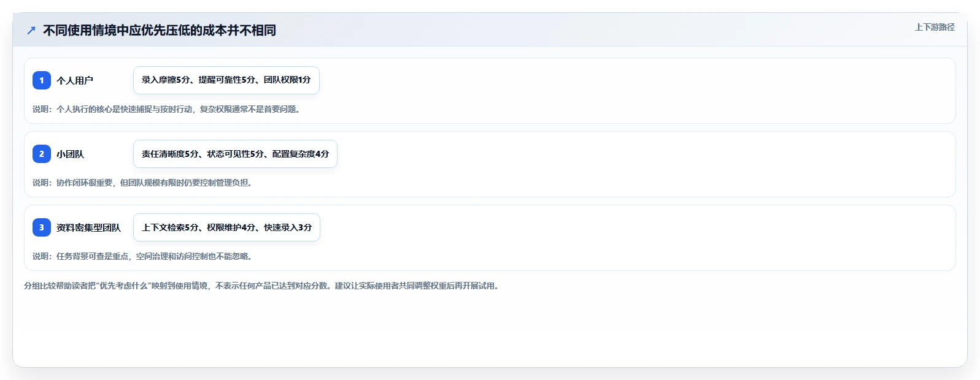Select the 小团队 row label

(70, 154)
